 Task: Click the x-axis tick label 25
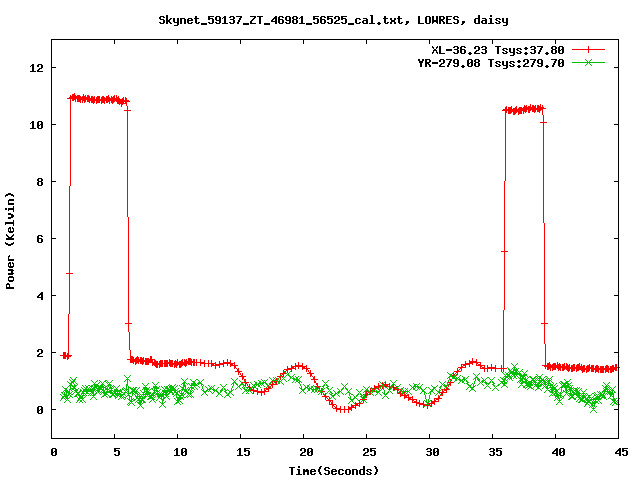(x=369, y=452)
